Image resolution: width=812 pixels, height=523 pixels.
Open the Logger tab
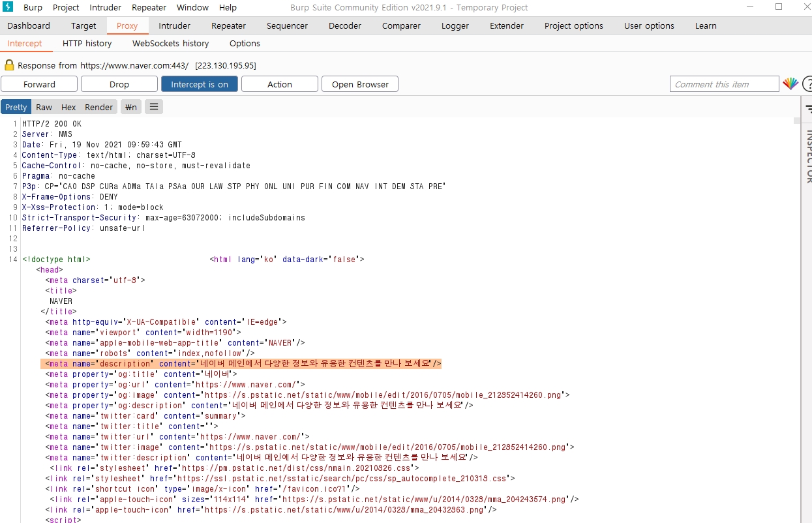pos(455,25)
